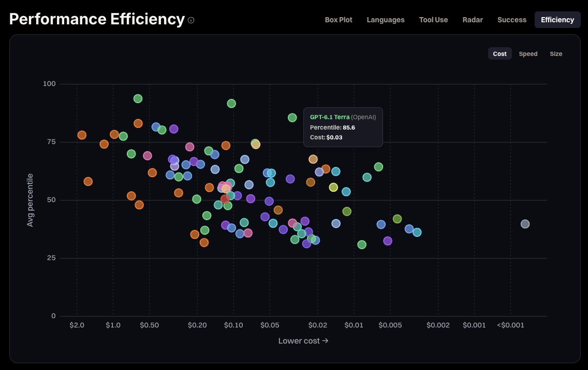This screenshot has width=588, height=370.
Task: Open the Languages tab
Action: tap(386, 20)
